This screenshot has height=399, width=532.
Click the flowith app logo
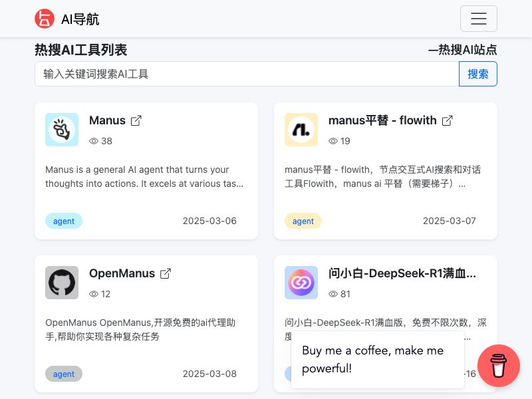pos(301,130)
